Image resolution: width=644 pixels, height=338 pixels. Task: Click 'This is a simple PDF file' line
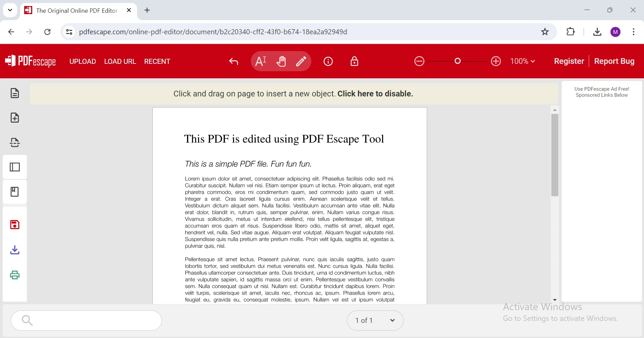pyautogui.click(x=248, y=164)
